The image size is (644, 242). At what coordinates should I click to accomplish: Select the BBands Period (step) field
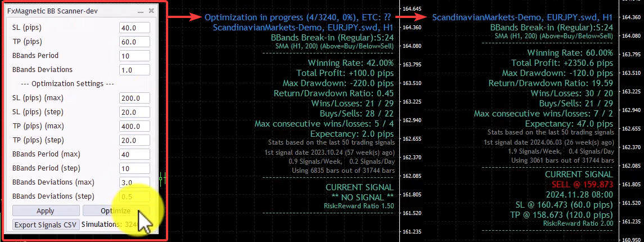pos(134,168)
